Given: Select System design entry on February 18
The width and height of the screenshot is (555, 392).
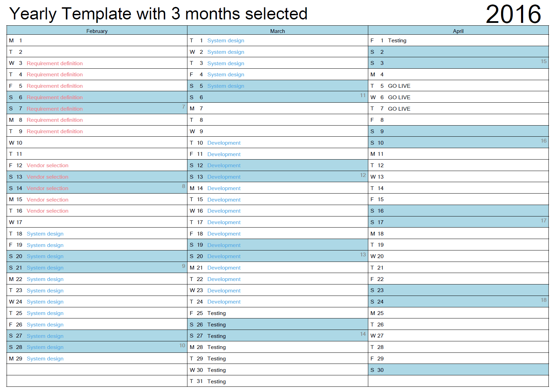Looking at the screenshot, I should pyautogui.click(x=45, y=234).
